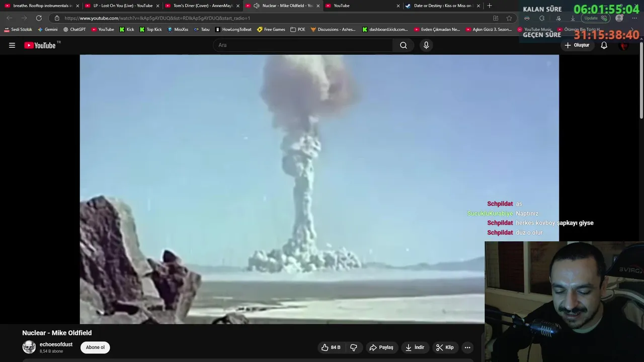Viewport: 644px width, 362px height.
Task: Open the YouTube Music bookmark
Action: pyautogui.click(x=535, y=30)
